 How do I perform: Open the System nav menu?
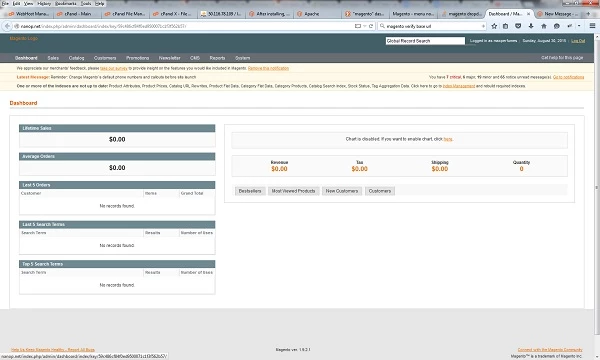click(x=243, y=58)
